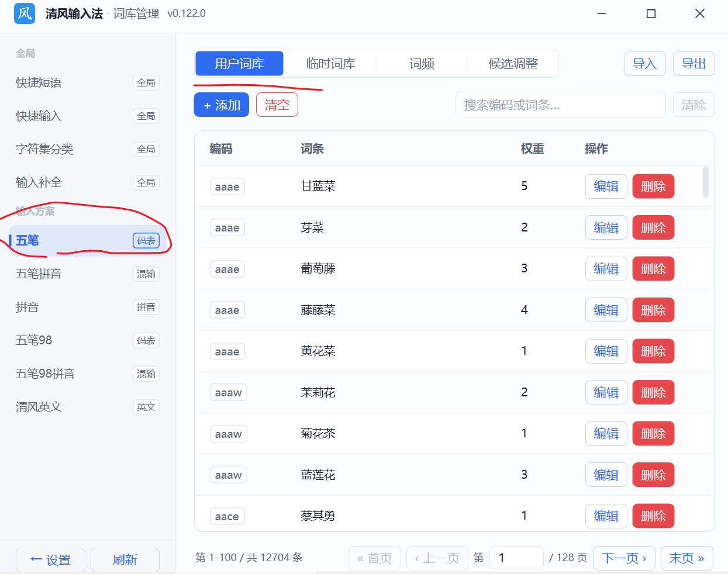Screen dimensions: 728x574
Task: Focus the 搜索编码或词条 search field
Action: (561, 105)
